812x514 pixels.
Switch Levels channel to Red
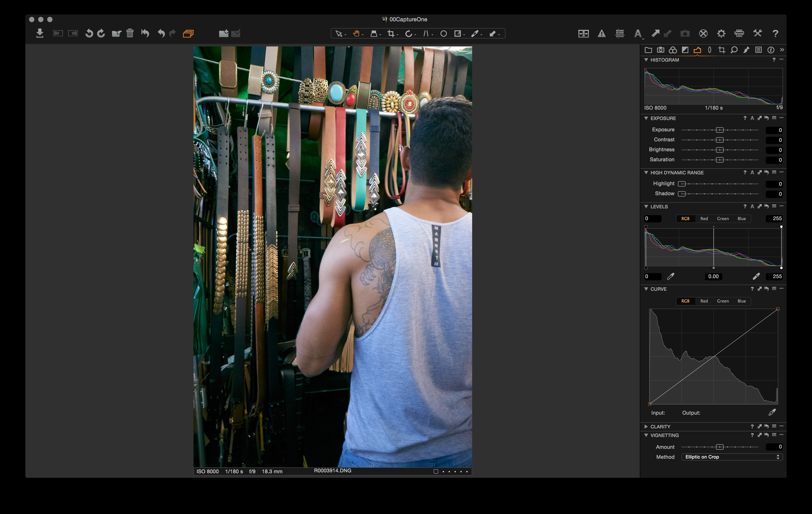click(704, 219)
